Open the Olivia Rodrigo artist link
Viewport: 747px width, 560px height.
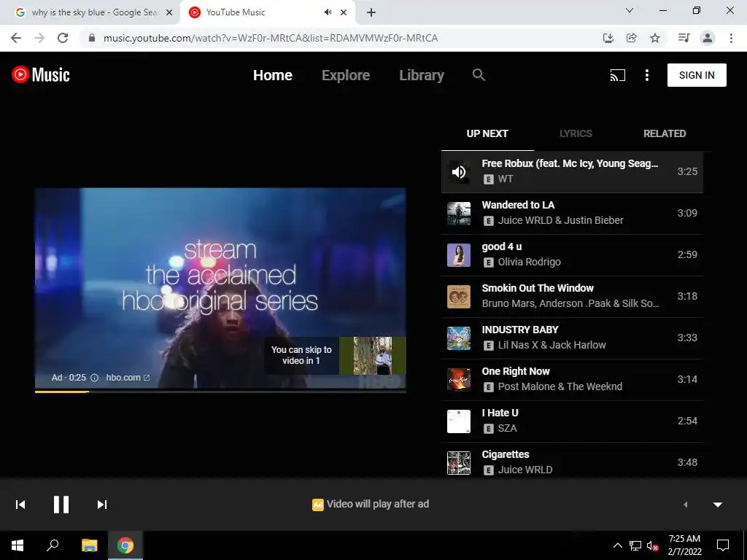tap(530, 262)
